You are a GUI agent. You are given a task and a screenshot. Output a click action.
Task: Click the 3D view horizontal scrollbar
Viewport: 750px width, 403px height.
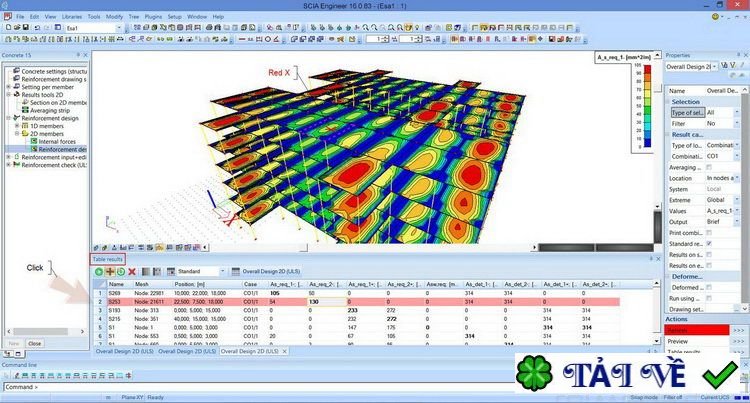pyautogui.click(x=372, y=247)
